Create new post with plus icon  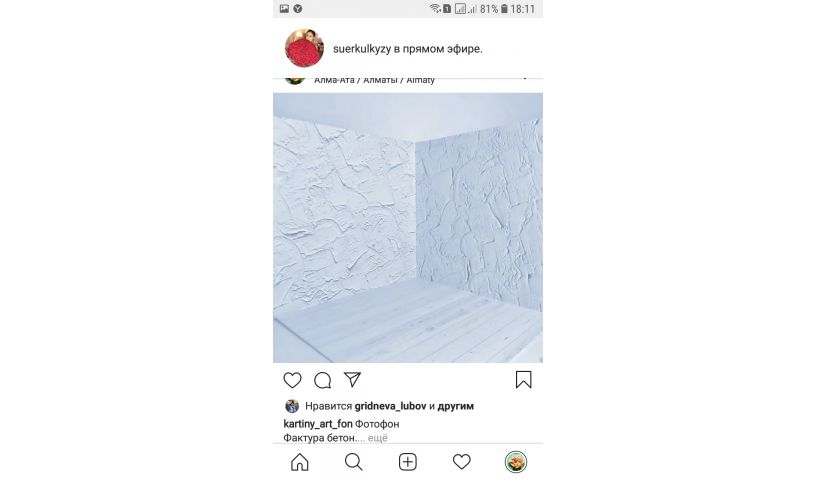click(407, 462)
